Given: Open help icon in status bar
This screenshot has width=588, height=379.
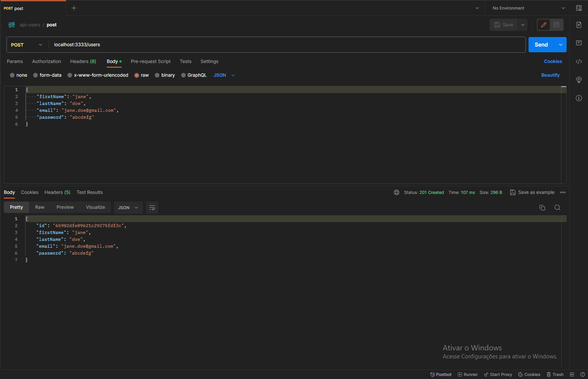Looking at the screenshot, I should tap(583, 374).
